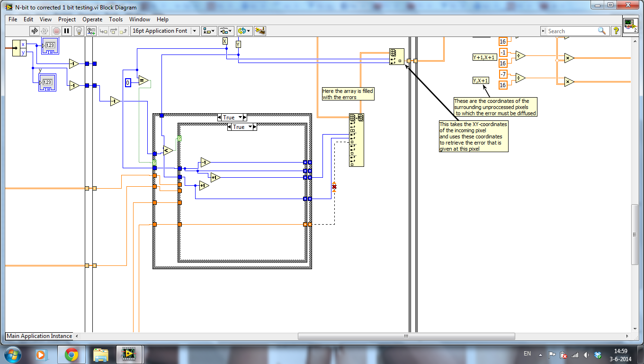The height and width of the screenshot is (364, 644).
Task: Open the Help menu
Action: 162,19
